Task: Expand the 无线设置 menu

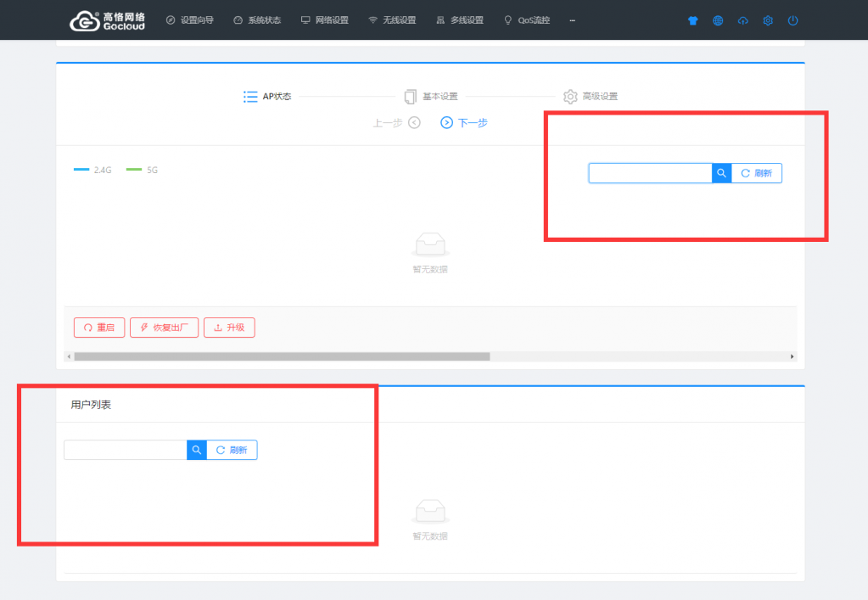Action: (392, 20)
